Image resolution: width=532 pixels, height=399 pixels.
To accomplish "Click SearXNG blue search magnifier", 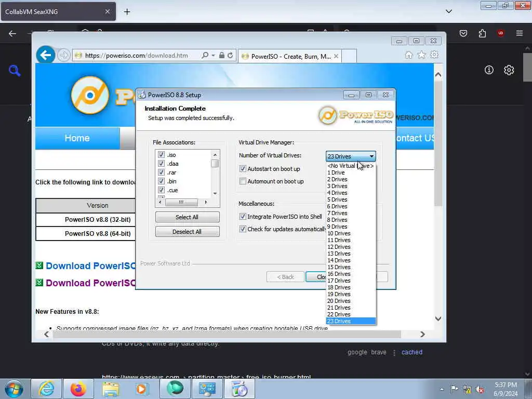I will (x=15, y=71).
